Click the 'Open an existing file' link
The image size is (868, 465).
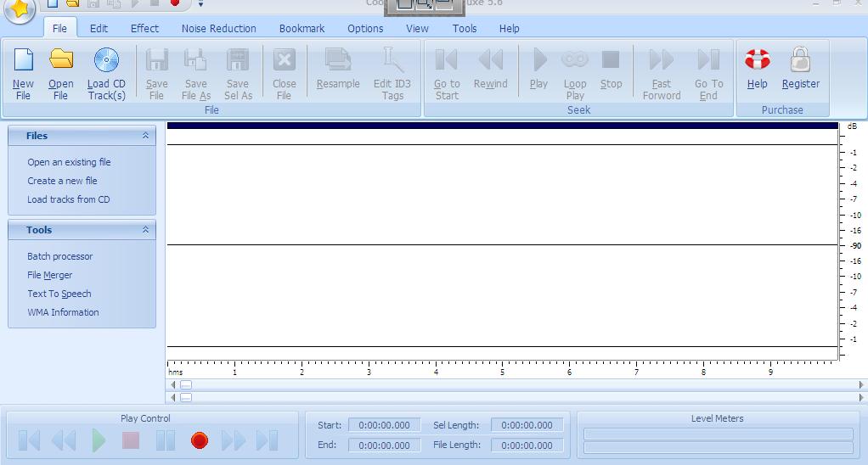pos(69,162)
